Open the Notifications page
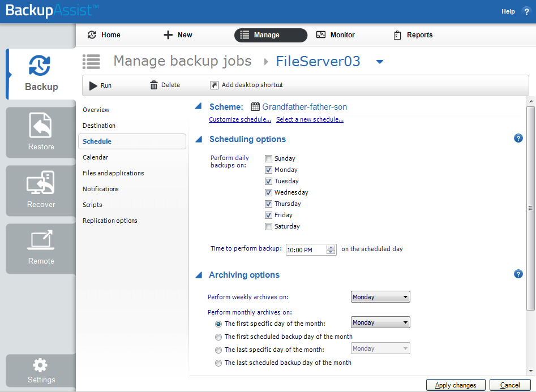536x392 pixels. pyautogui.click(x=101, y=189)
